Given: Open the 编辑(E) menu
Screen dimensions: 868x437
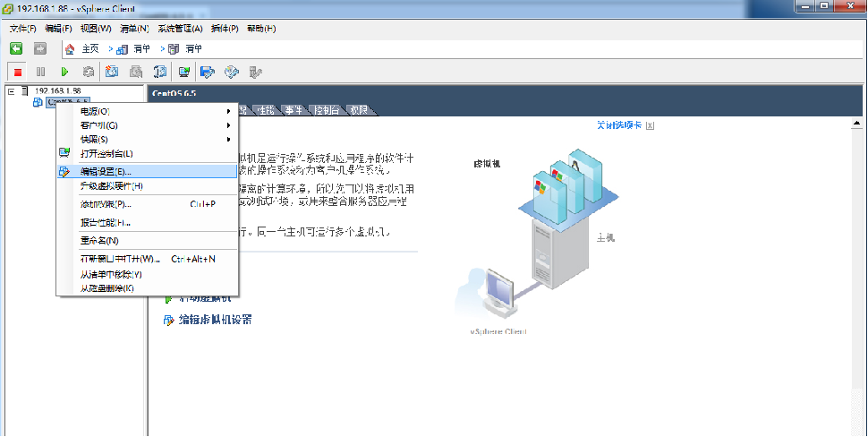Looking at the screenshot, I should (59, 29).
